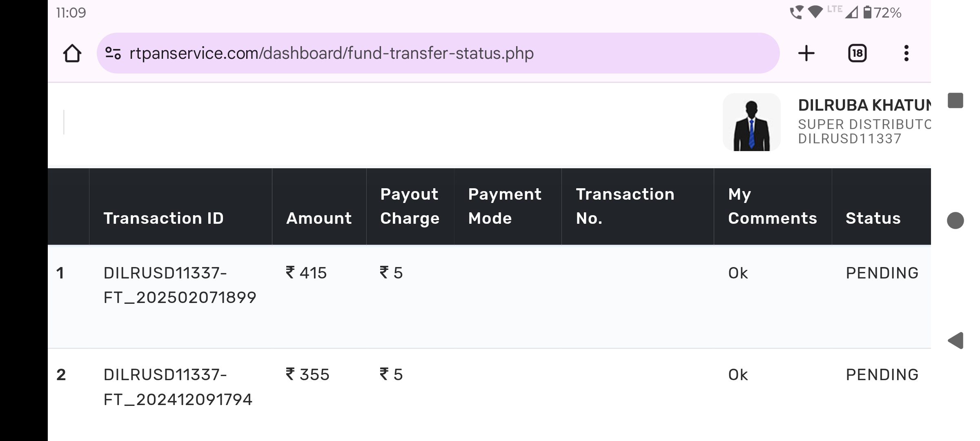Tap the Android back navigation triangle
This screenshot has width=980, height=441.
(955, 341)
